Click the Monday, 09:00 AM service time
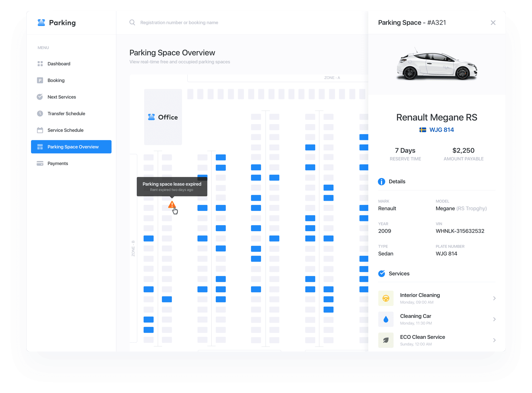 coord(417,302)
